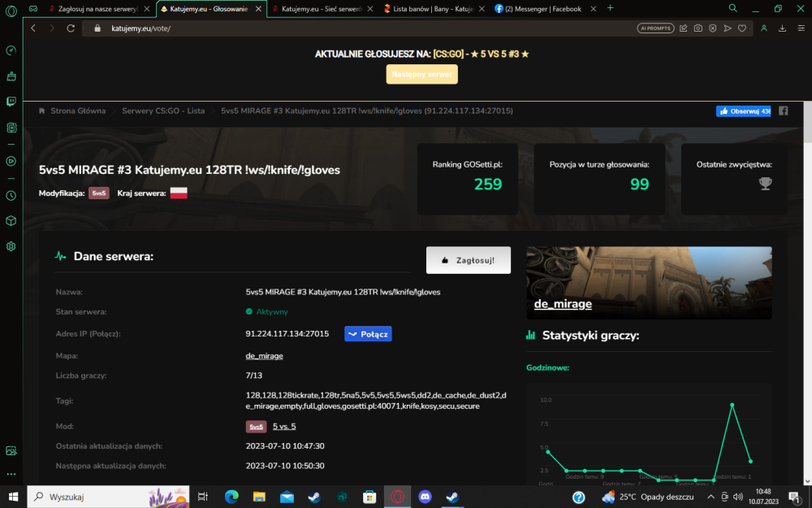Open the three-dots sidebar setup
This screenshot has height=508, width=812.
11,474
